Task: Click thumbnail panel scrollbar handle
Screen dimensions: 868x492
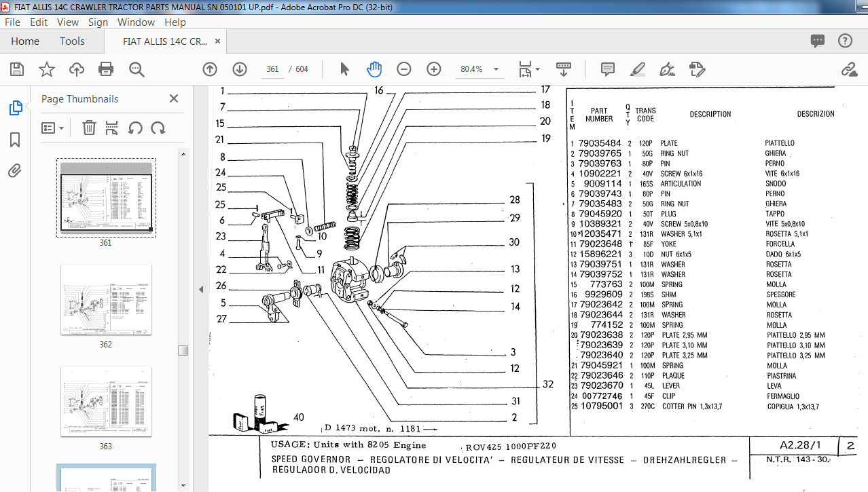Action: pos(183,350)
